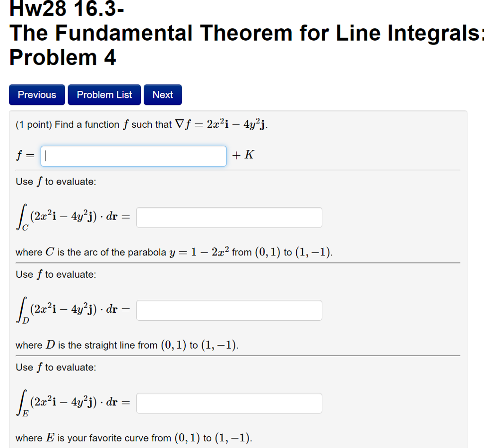Place the cursor in the potential function input
The image size is (484, 448).
tap(133, 156)
